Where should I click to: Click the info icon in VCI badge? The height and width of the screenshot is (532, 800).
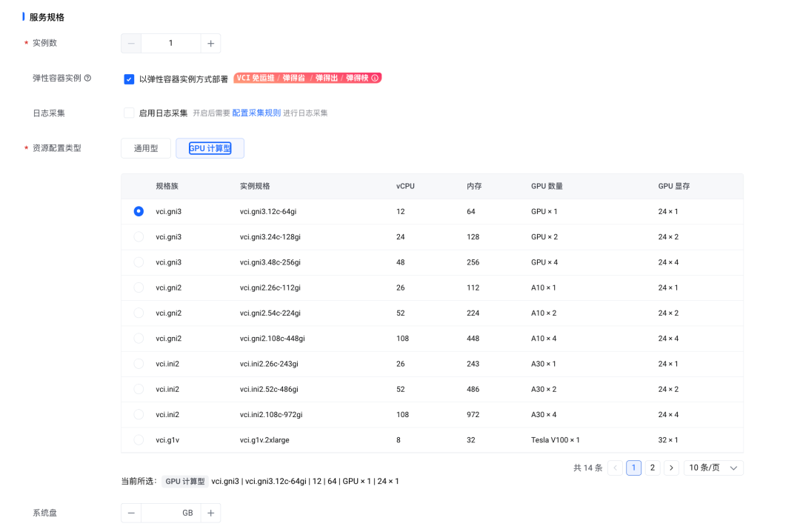click(375, 78)
